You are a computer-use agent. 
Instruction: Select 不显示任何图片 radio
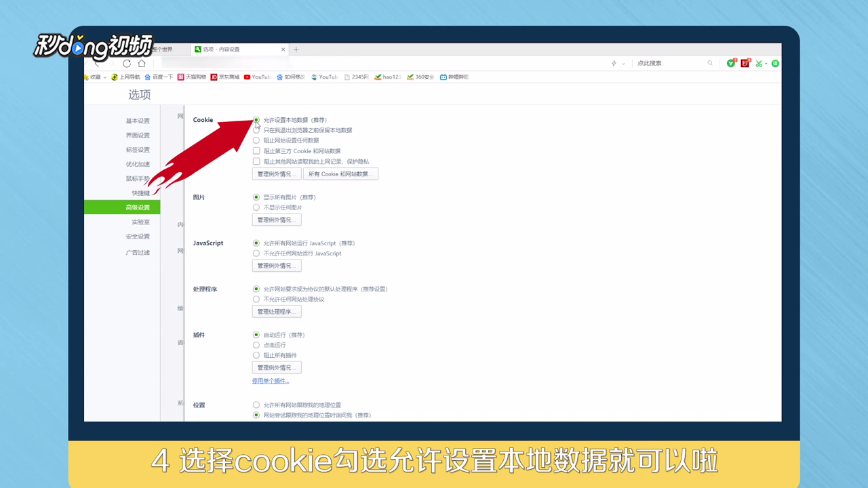[256, 207]
